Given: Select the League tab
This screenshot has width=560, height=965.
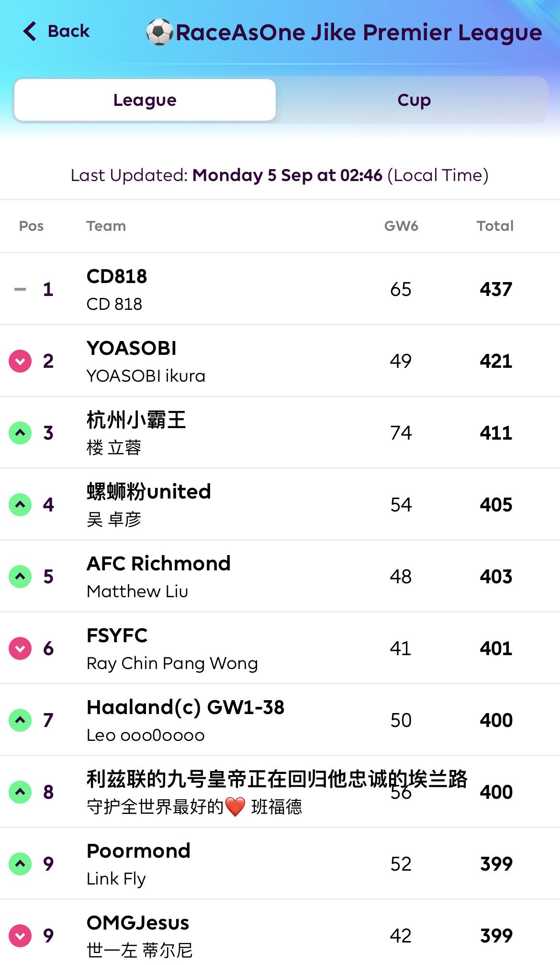Looking at the screenshot, I should pyautogui.click(x=145, y=100).
